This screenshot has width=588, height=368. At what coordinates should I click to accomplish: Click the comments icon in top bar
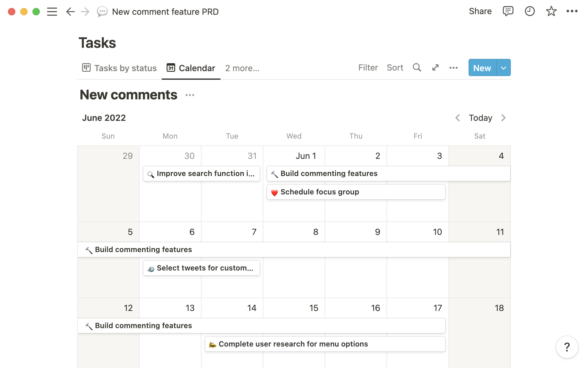507,12
